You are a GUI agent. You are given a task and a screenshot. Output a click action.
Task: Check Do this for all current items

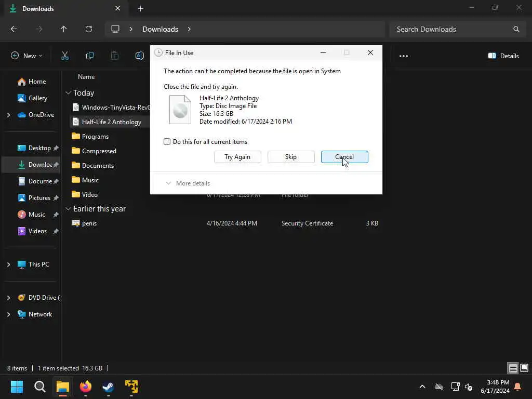click(167, 141)
